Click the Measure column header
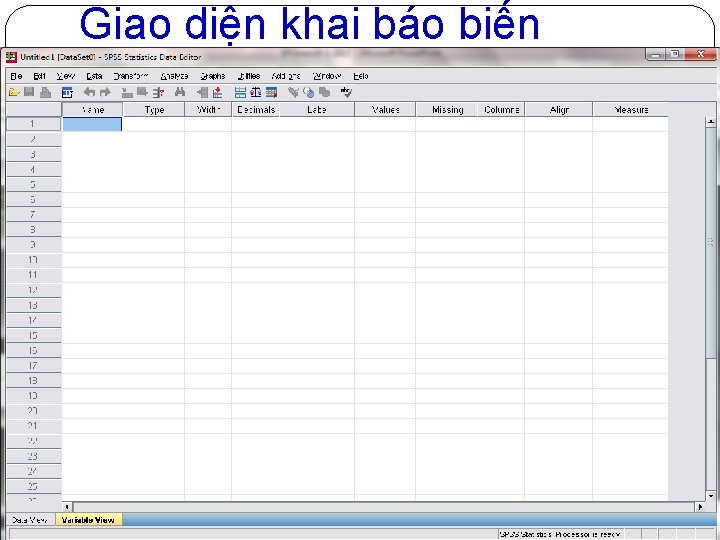Screen dimensions: 720x540 tap(631, 110)
